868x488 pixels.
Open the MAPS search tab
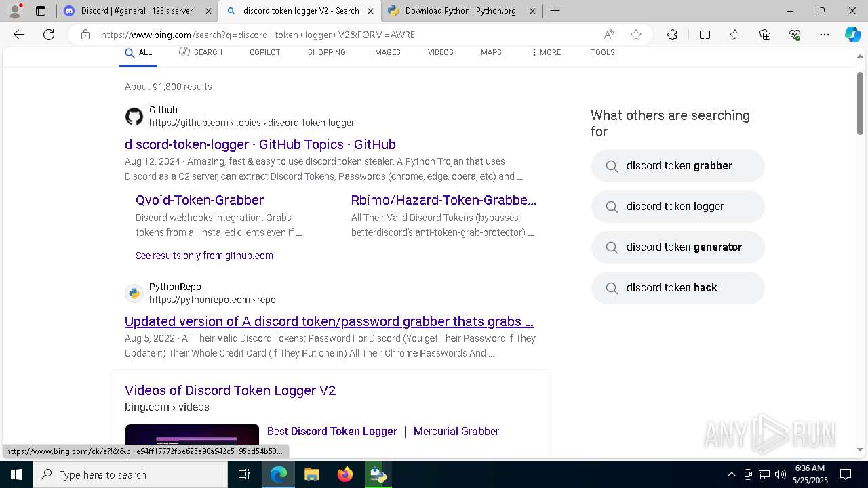(491, 53)
